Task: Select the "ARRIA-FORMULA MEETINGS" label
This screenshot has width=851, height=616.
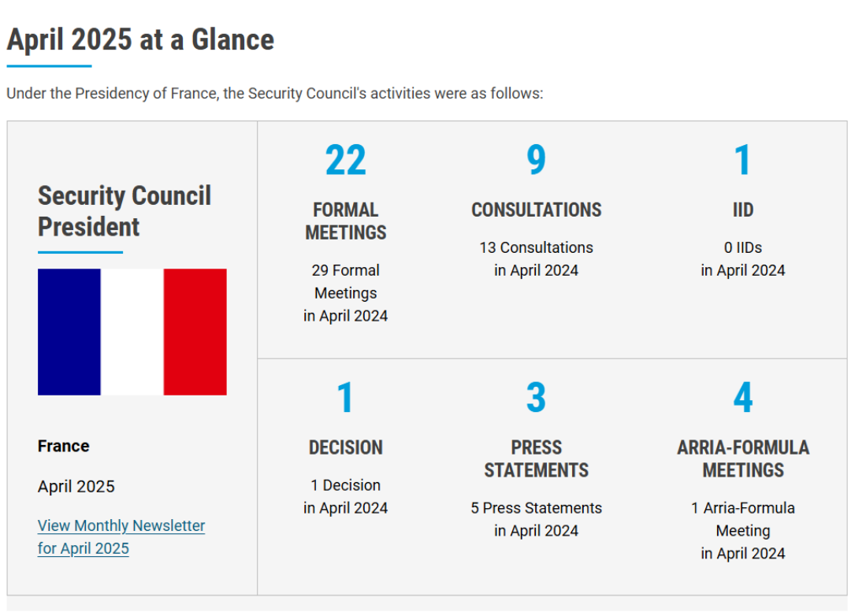Action: click(x=742, y=458)
